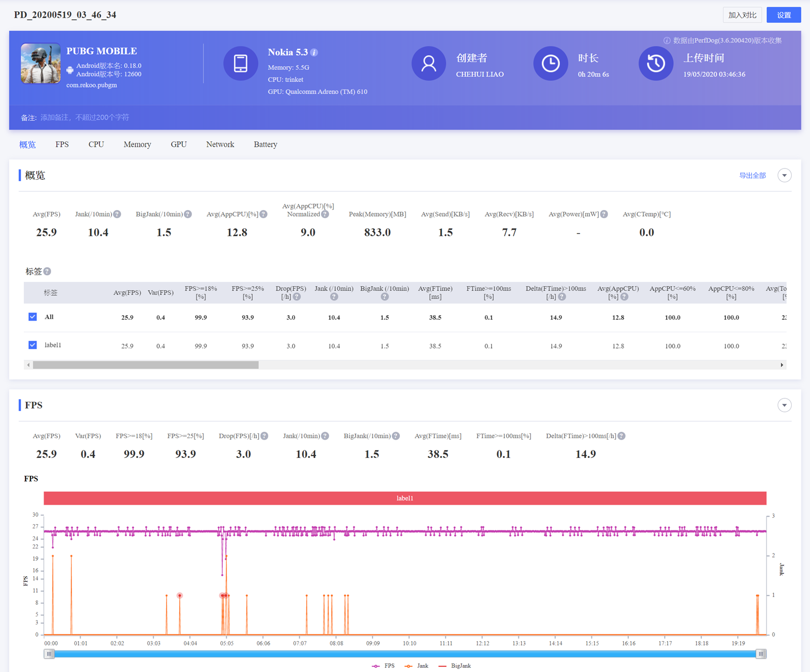Collapse the FPS section with the arrow
810x672 pixels.
click(x=784, y=405)
